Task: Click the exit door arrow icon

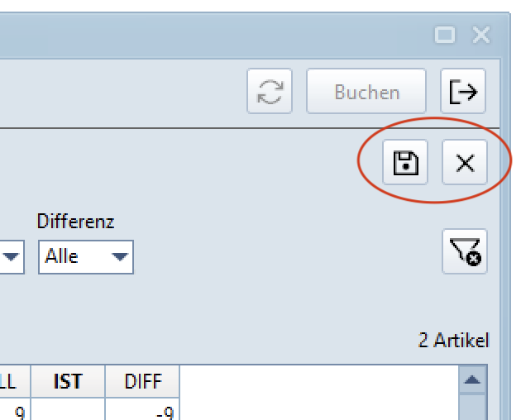Action: point(463,92)
